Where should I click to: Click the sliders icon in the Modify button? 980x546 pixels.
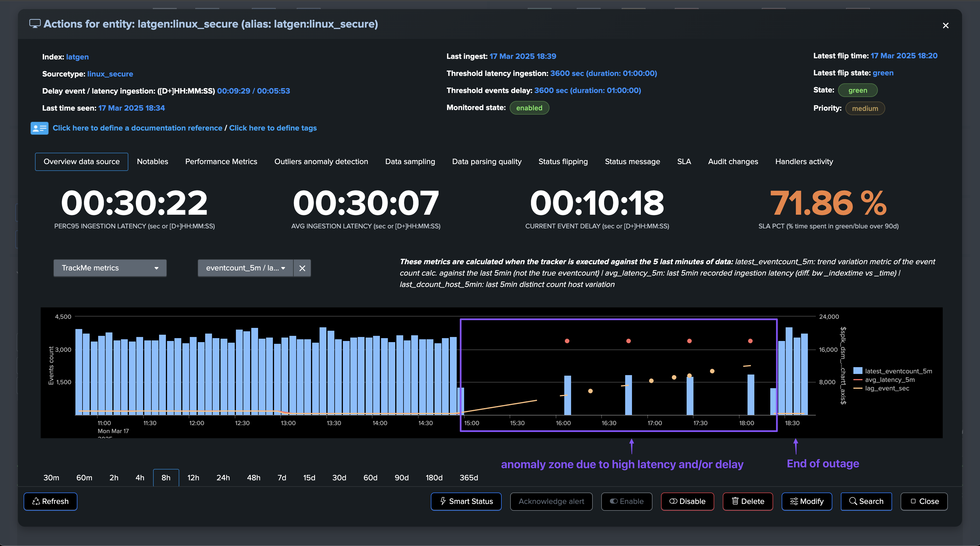(x=794, y=501)
